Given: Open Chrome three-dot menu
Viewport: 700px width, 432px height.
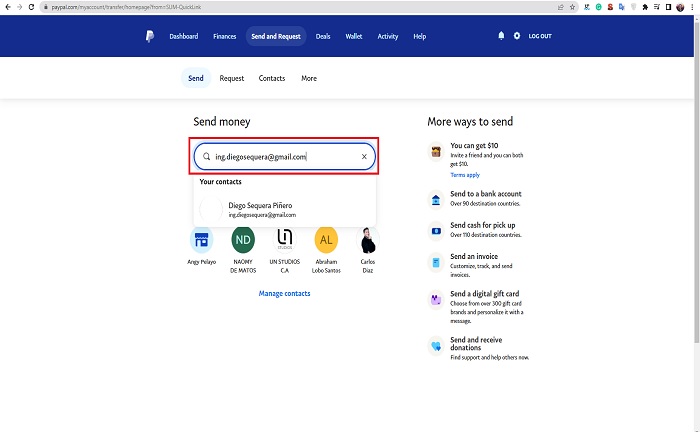Looking at the screenshot, I should [692, 7].
